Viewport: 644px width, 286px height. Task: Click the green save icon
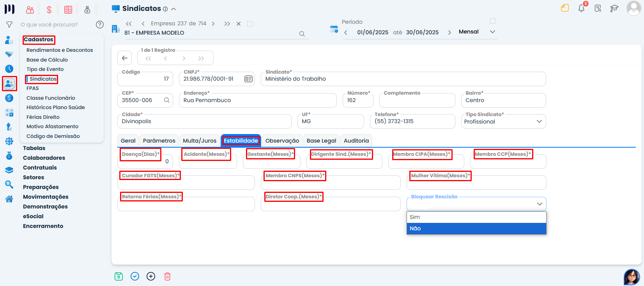click(x=119, y=276)
